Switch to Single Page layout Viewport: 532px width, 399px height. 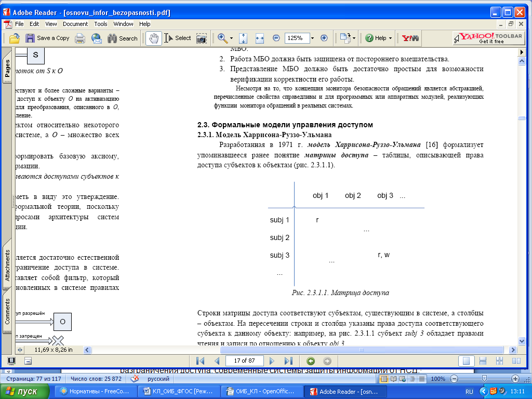pyautogui.click(x=466, y=361)
